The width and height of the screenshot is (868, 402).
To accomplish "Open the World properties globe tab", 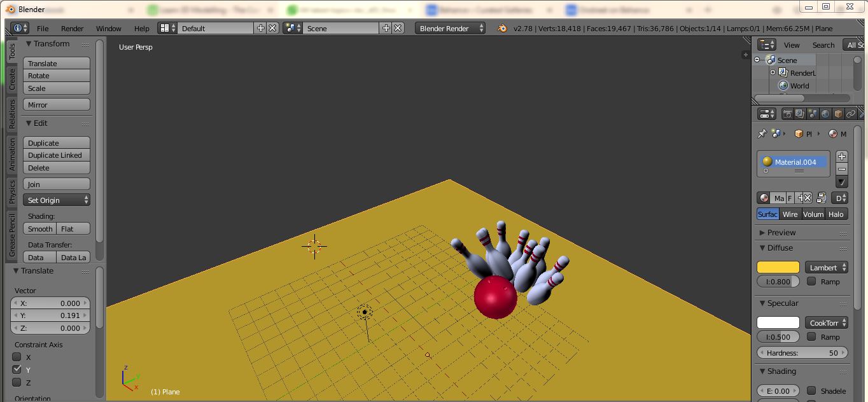I will pyautogui.click(x=825, y=114).
